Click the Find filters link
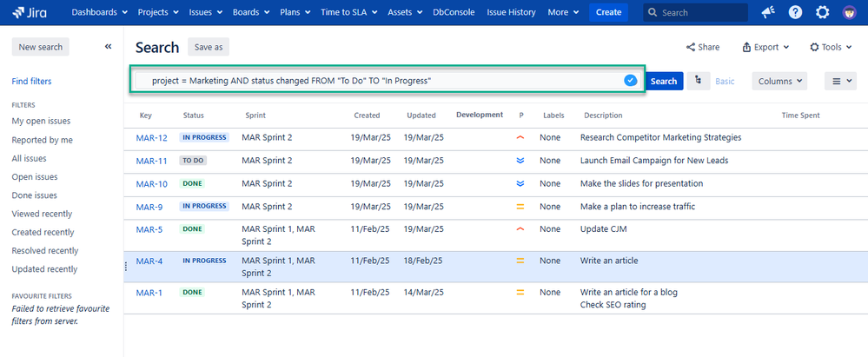 pyautogui.click(x=31, y=81)
